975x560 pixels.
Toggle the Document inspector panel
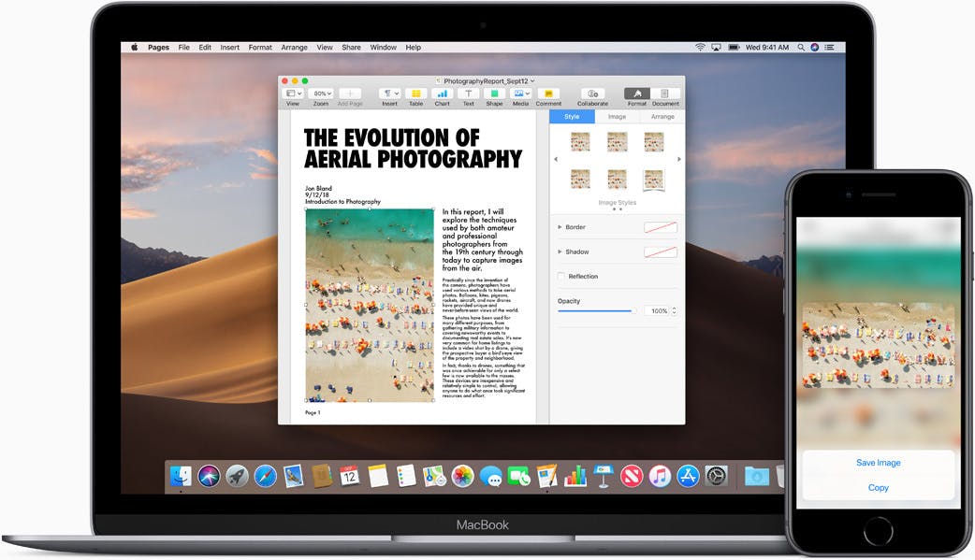(x=664, y=93)
